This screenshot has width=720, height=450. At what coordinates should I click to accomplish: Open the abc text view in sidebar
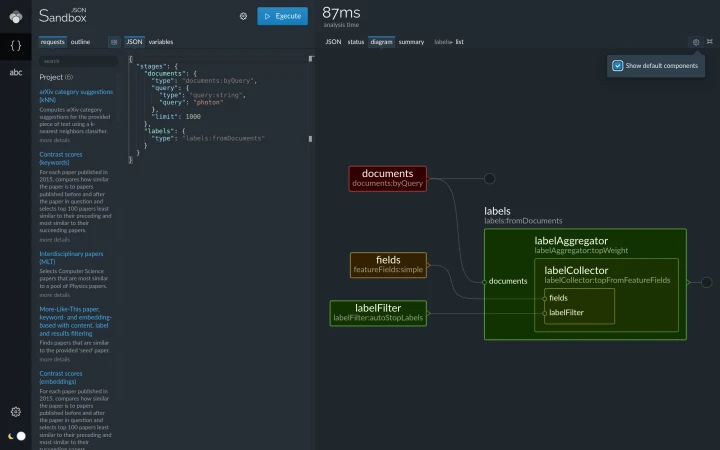[16, 72]
